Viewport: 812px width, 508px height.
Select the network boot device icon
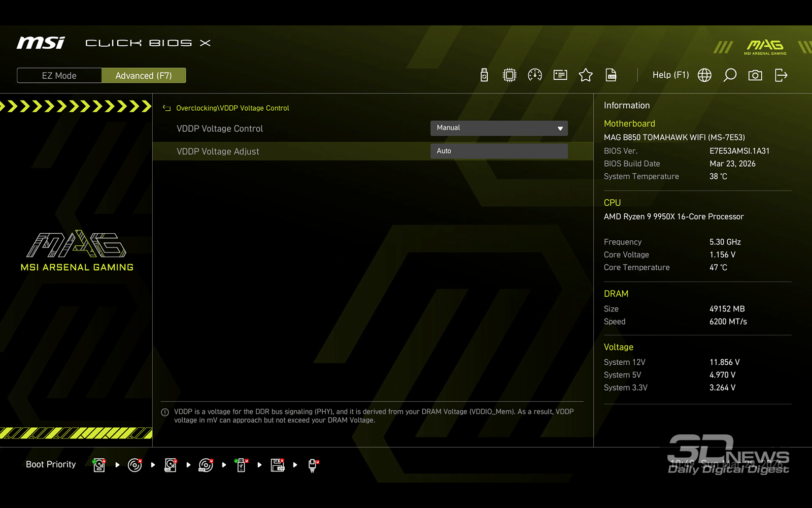(313, 465)
